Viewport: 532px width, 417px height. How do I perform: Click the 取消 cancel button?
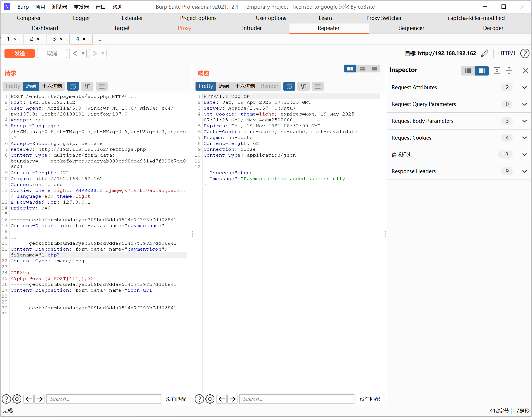click(x=52, y=53)
